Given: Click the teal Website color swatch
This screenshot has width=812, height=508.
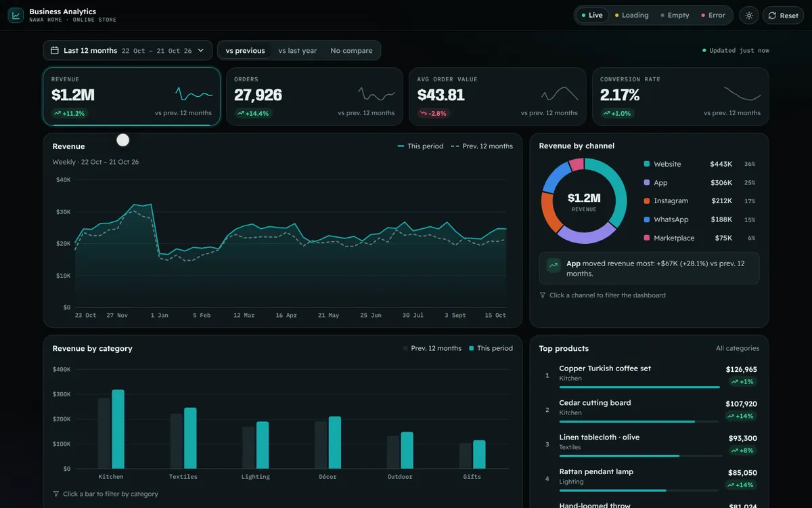Looking at the screenshot, I should [x=647, y=164].
